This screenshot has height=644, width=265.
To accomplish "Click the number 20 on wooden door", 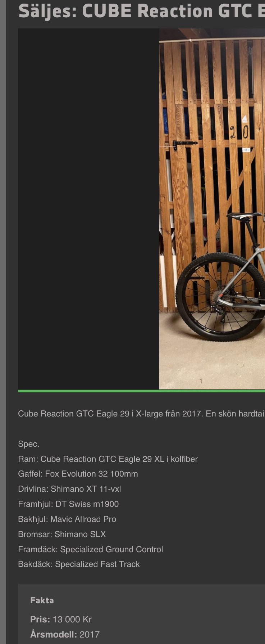I will pos(239,133).
